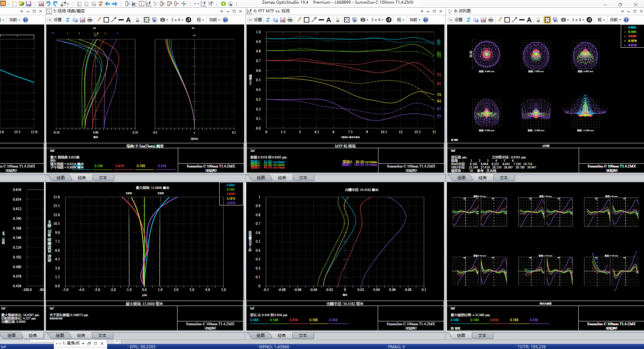
Task: Toggle the highlighted grid layout button in the spot diagram window
Action: coord(547,20)
